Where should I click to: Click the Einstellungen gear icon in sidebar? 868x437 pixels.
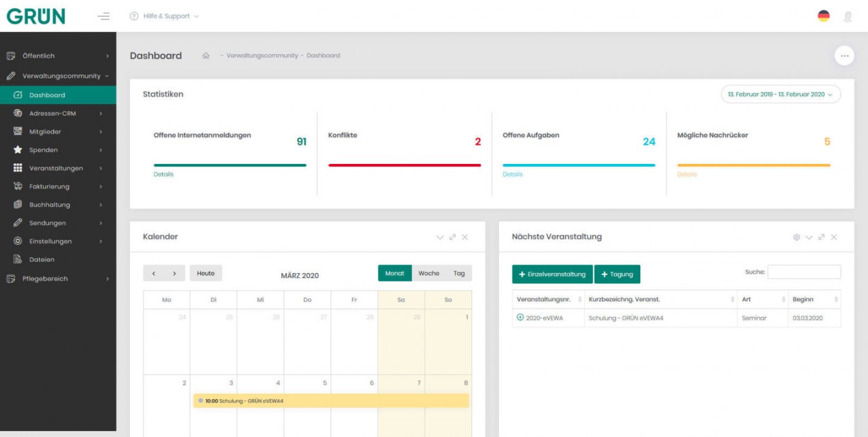(17, 241)
